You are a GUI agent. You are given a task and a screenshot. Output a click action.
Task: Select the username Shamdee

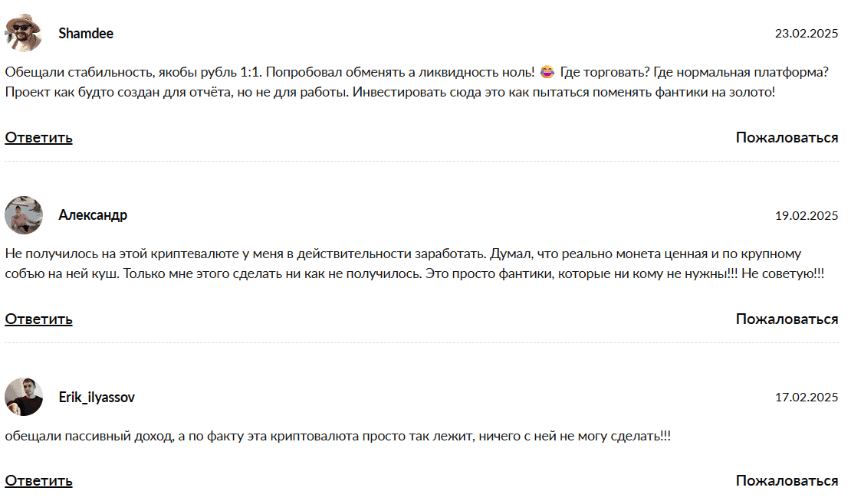85,34
